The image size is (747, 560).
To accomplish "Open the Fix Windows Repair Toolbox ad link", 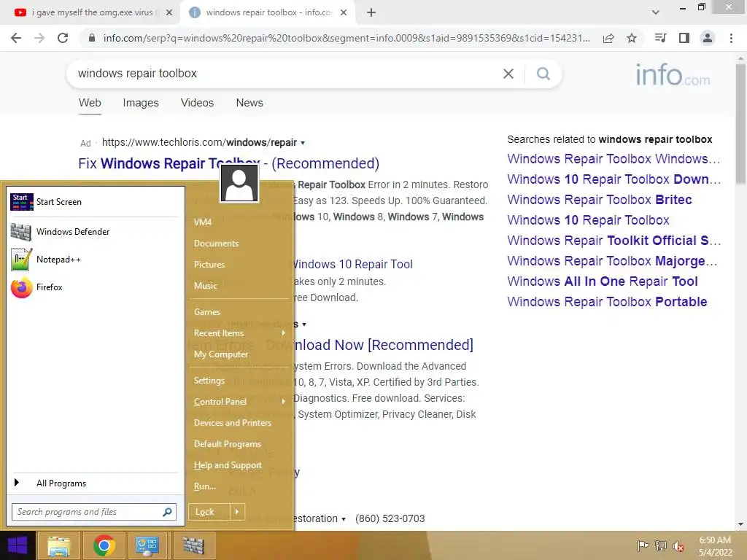I will pyautogui.click(x=228, y=163).
